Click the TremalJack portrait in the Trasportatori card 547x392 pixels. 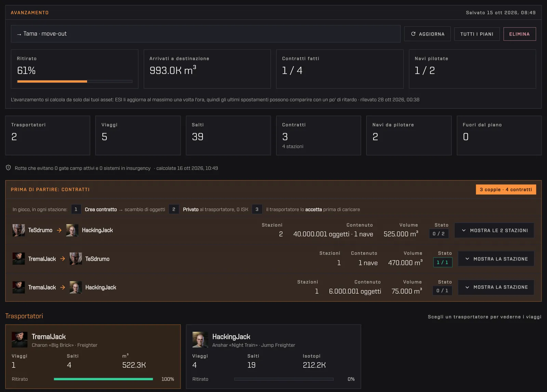tap(19, 340)
